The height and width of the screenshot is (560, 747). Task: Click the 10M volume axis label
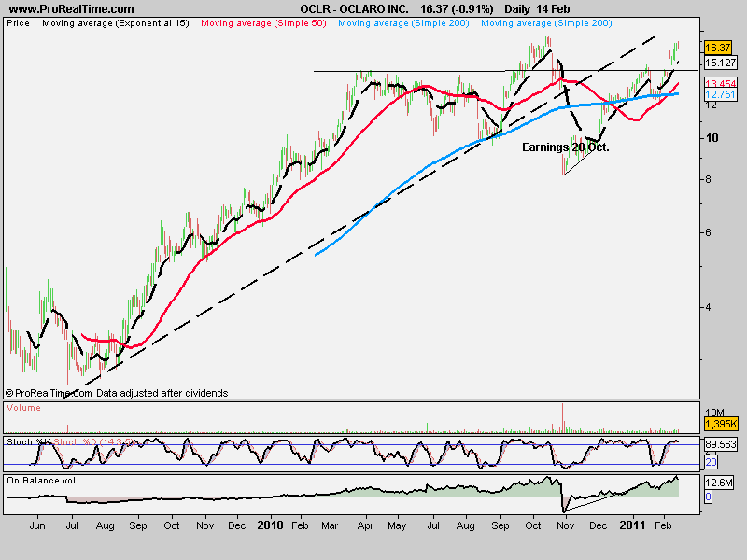[x=714, y=413]
